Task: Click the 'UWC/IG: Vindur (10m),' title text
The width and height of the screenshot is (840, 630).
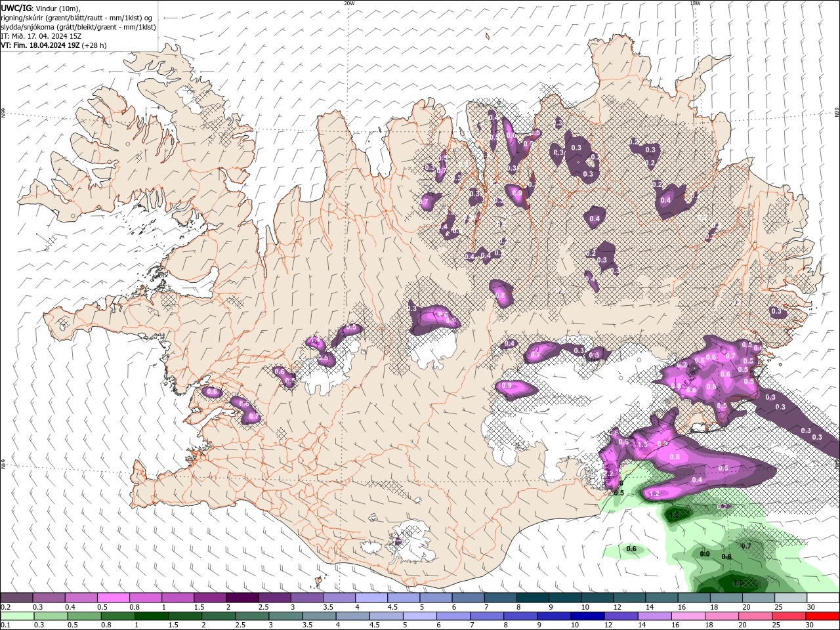Action: tap(41, 8)
